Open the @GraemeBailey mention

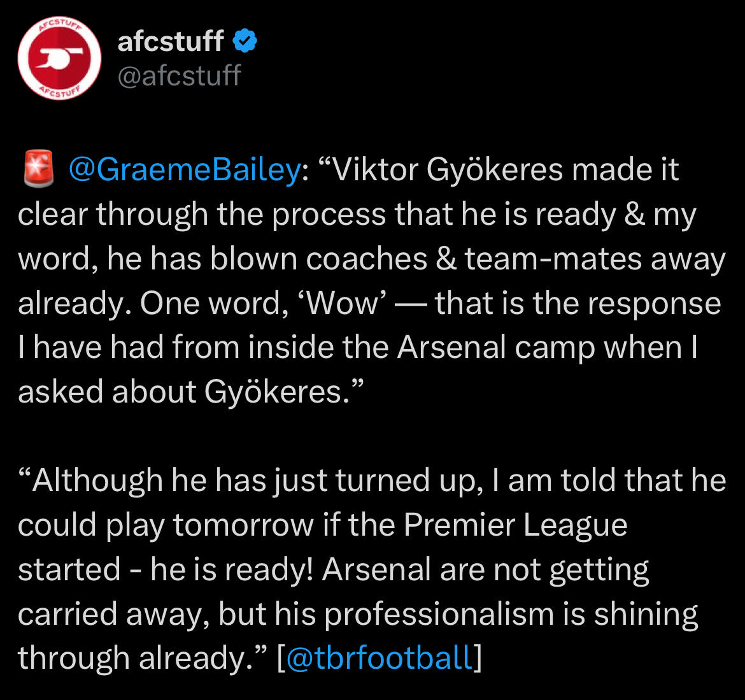click(x=185, y=169)
